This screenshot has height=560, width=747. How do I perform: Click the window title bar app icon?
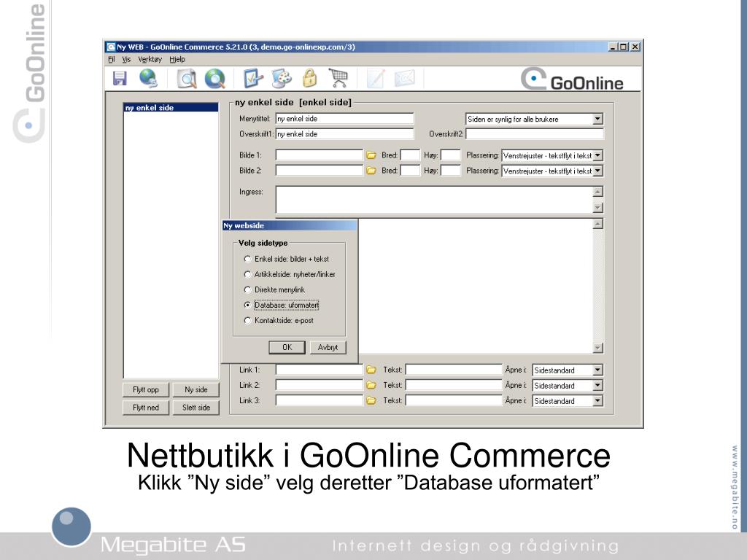pyautogui.click(x=111, y=47)
